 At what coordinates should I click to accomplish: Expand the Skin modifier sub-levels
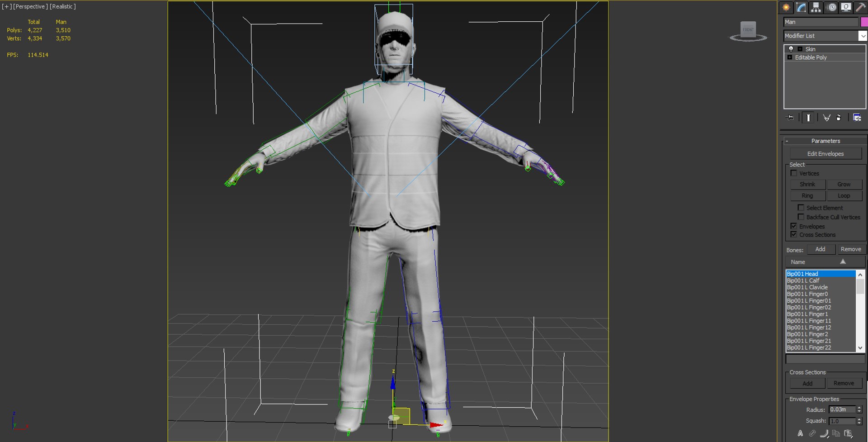click(800, 49)
